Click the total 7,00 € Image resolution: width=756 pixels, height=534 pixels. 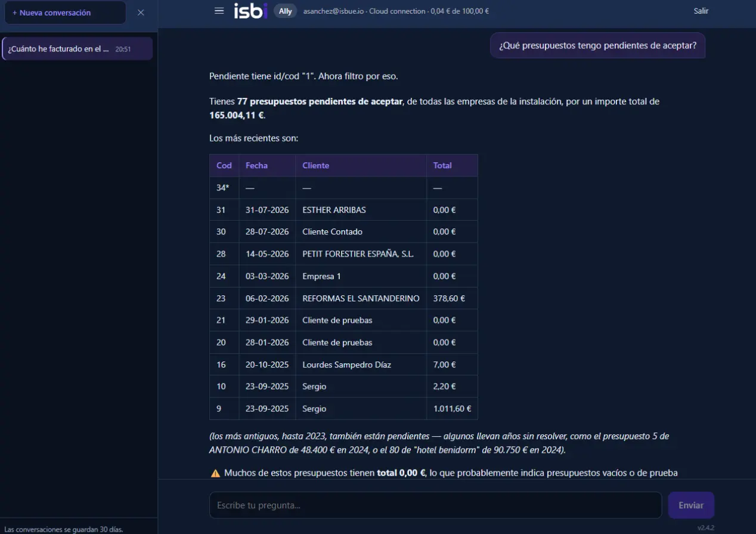tap(445, 365)
